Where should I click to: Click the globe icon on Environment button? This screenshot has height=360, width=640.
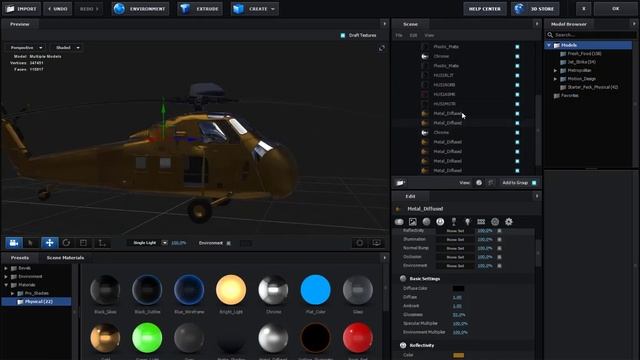click(x=119, y=9)
